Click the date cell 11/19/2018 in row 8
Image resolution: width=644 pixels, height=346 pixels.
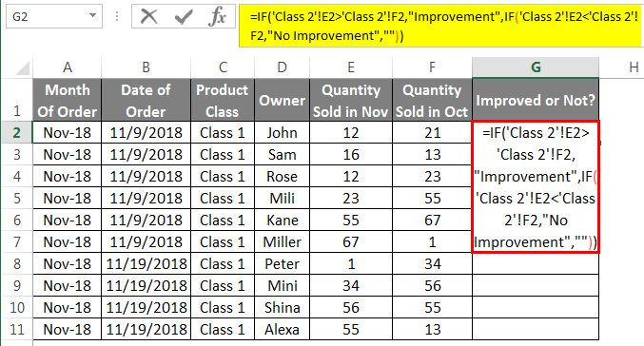pos(146,263)
